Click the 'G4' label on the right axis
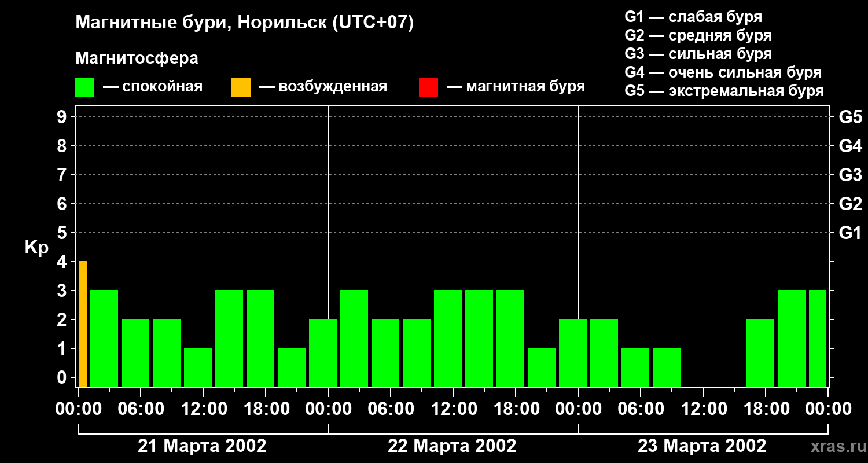The width and height of the screenshot is (868, 463). pos(850,146)
